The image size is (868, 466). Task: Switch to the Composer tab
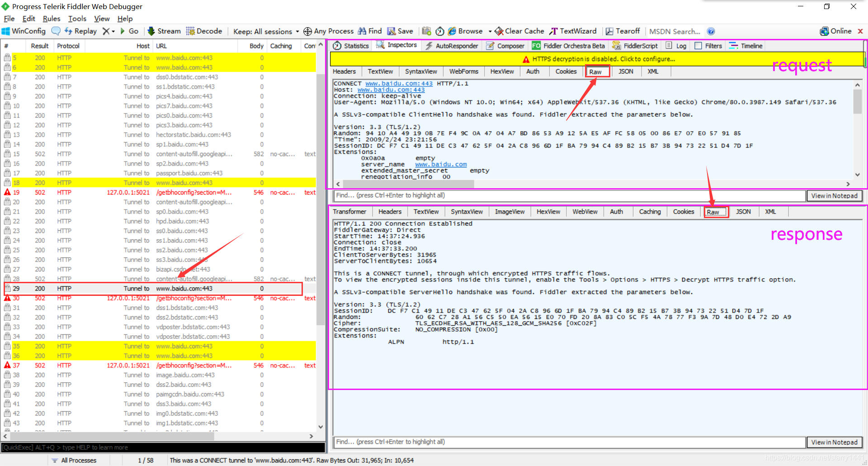coord(505,46)
